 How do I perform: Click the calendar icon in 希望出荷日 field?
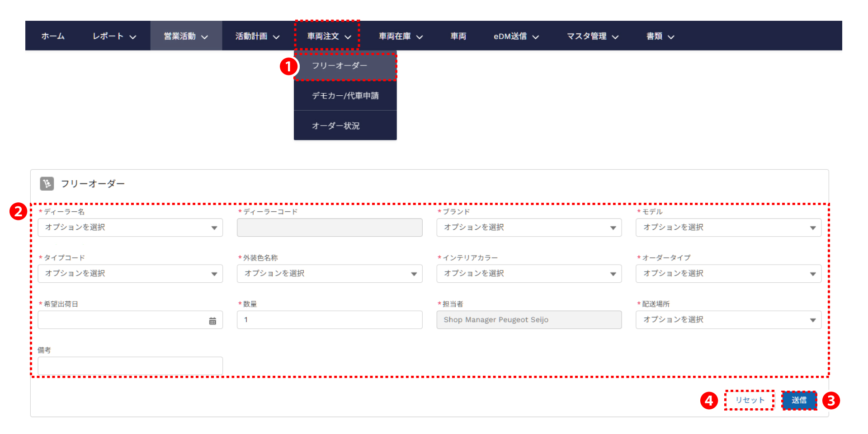pyautogui.click(x=212, y=321)
